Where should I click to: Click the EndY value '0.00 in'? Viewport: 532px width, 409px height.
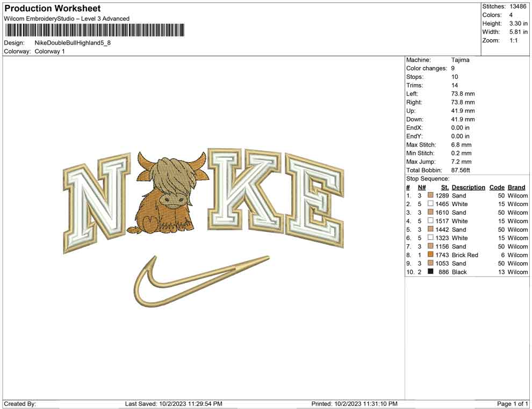(x=460, y=136)
